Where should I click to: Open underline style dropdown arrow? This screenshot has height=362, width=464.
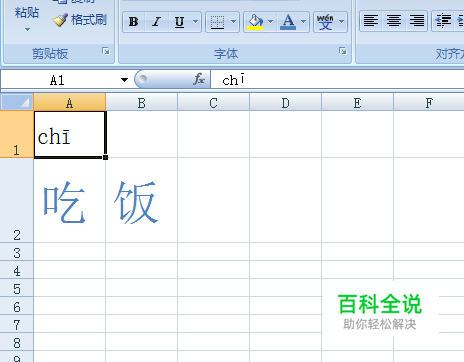click(196, 22)
